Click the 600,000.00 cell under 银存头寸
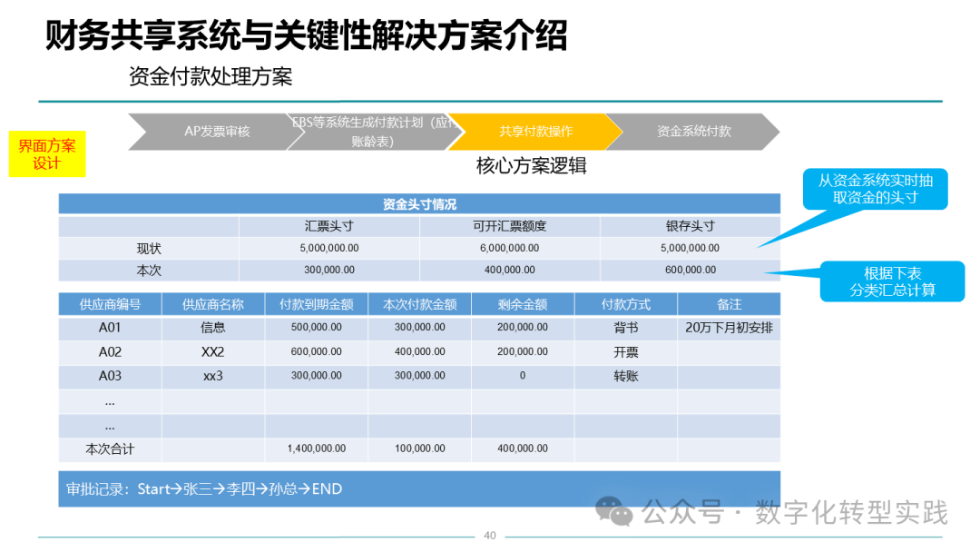Screen dimensions: 980x552 (690, 270)
